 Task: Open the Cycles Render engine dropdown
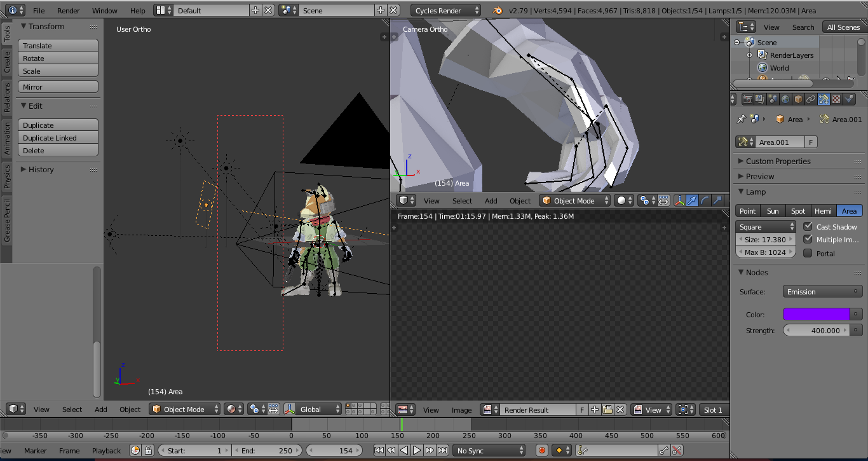[x=446, y=10]
